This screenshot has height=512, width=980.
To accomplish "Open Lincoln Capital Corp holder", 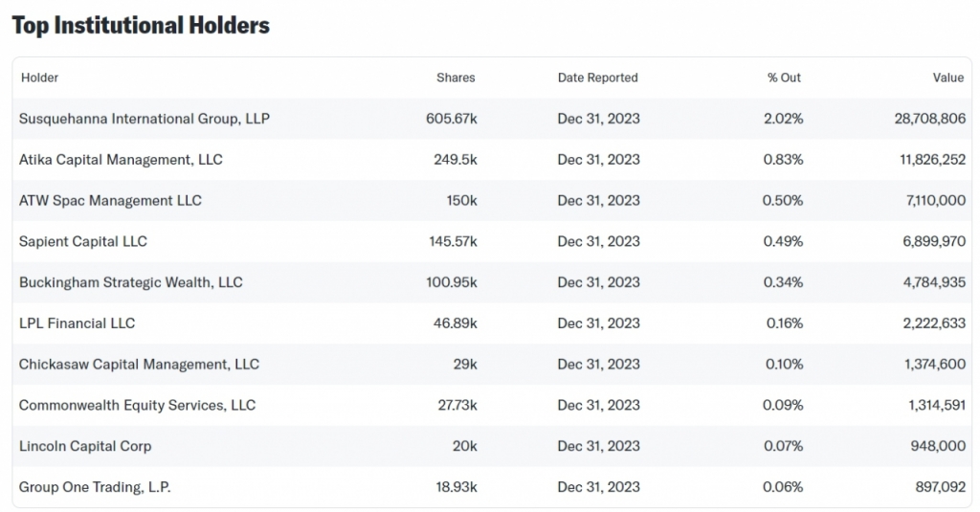I will [x=85, y=446].
